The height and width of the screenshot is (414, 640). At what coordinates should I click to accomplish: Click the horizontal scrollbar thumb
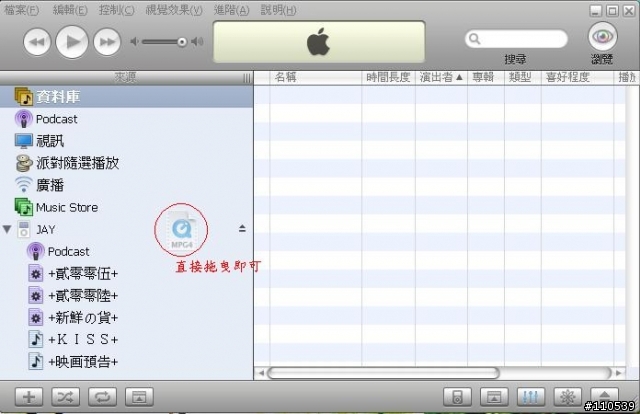click(383, 373)
